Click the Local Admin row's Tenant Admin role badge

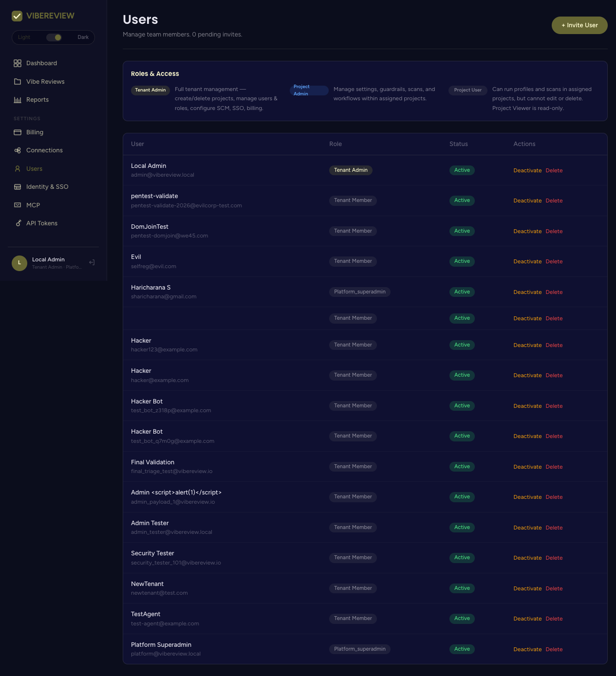(x=351, y=170)
